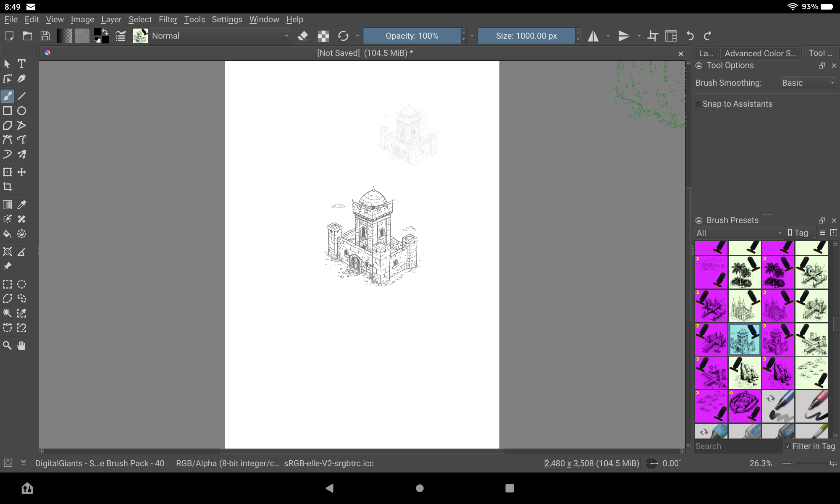Toggle eraser mode in the toolbar
The width and height of the screenshot is (840, 504).
tap(302, 36)
